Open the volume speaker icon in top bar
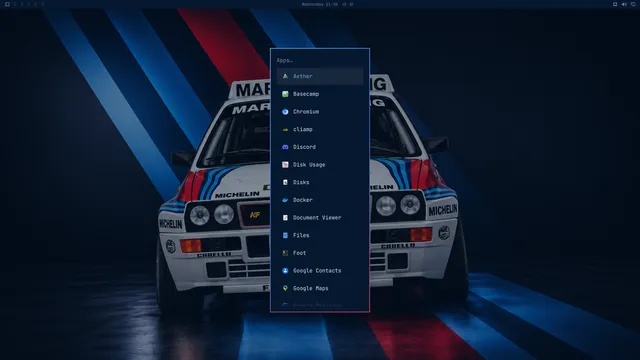 click(624, 4)
